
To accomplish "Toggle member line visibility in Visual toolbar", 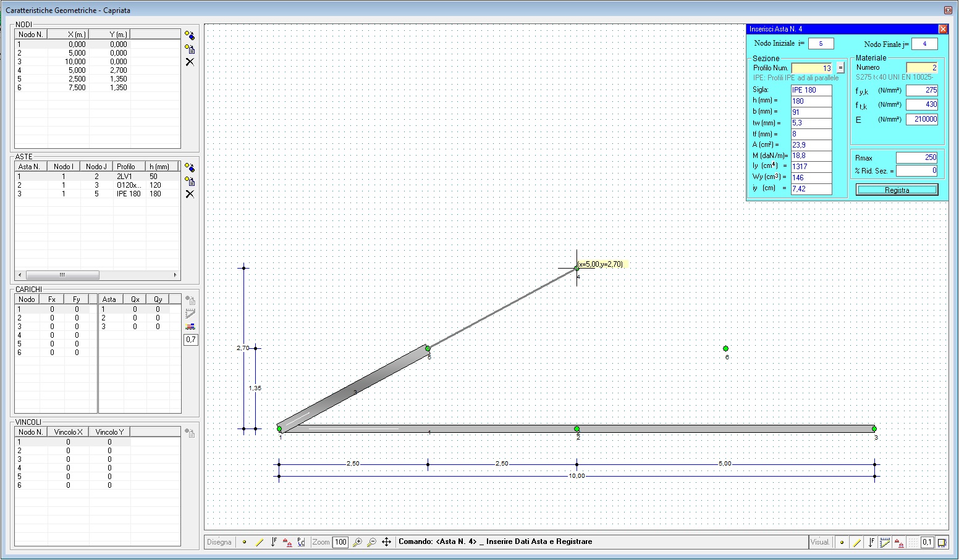I will (856, 543).
